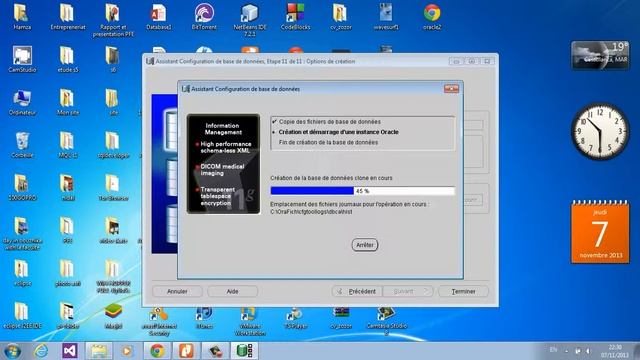
Task: Open the eclipse folder on desktop
Action: click(x=22, y=273)
